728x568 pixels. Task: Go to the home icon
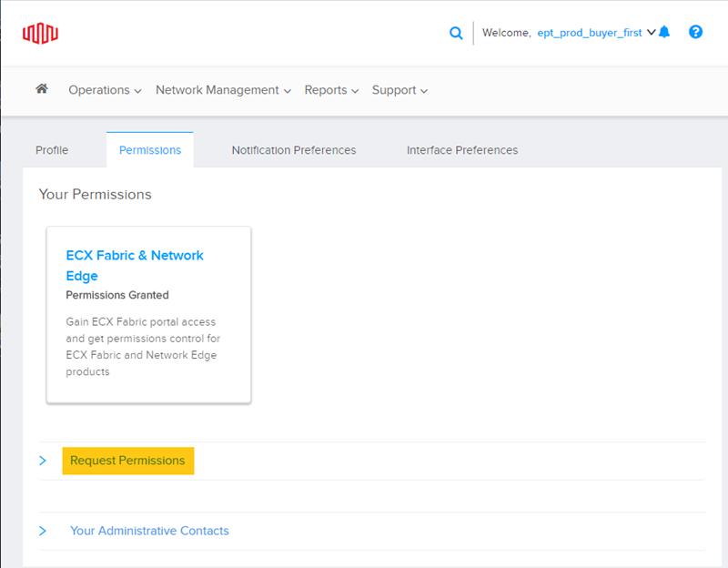coord(42,88)
